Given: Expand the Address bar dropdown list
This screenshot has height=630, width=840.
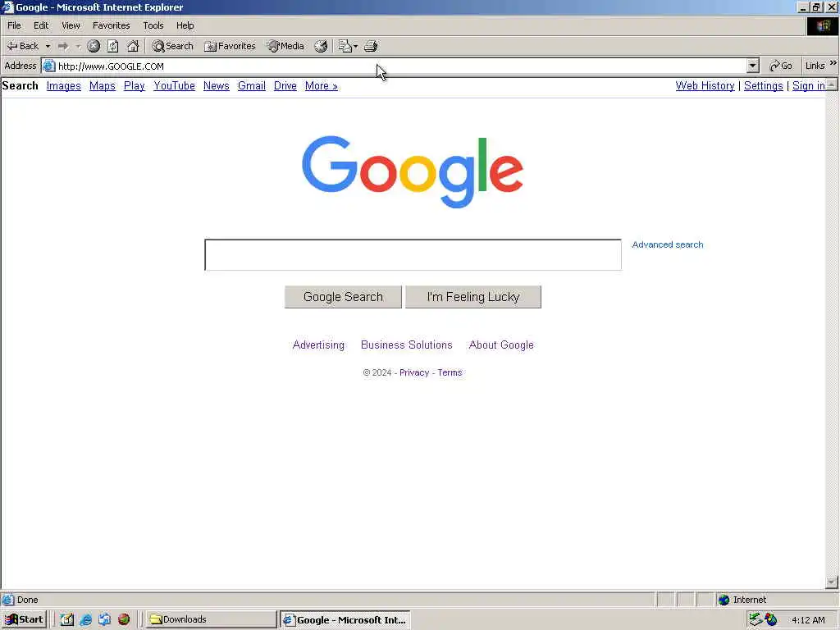Looking at the screenshot, I should coord(753,66).
